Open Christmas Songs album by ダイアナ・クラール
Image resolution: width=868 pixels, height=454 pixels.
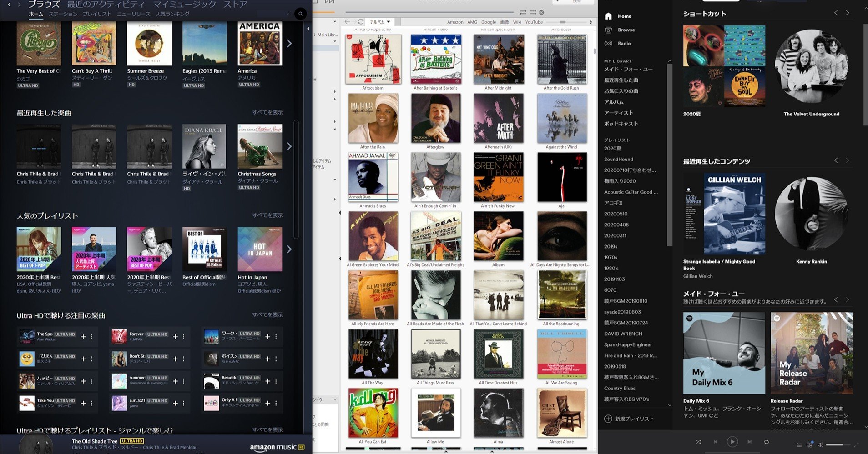[x=260, y=146]
